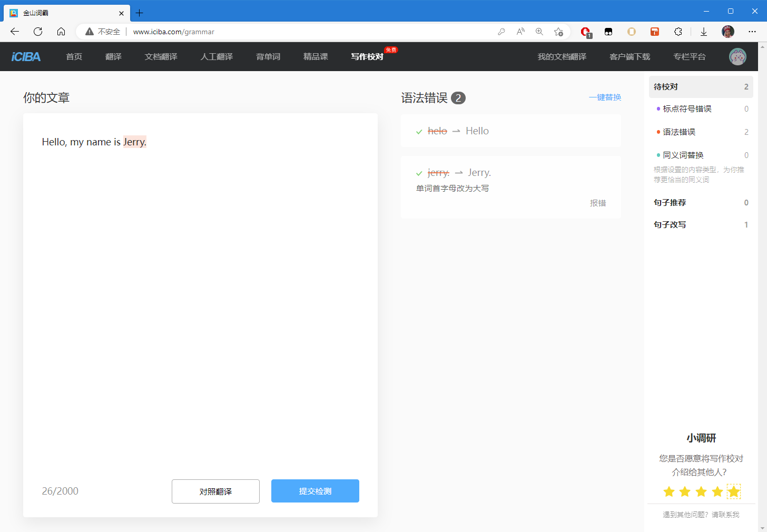Open the 文档翻译 navigation tab

coord(161,57)
